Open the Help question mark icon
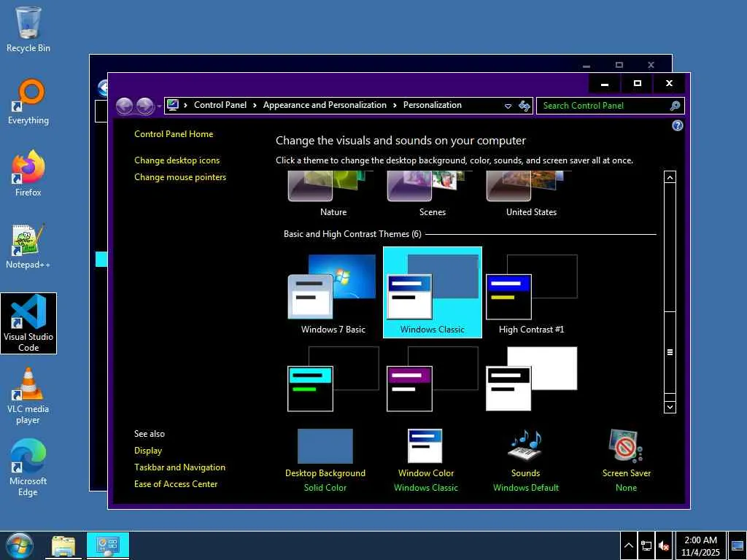 (x=677, y=125)
